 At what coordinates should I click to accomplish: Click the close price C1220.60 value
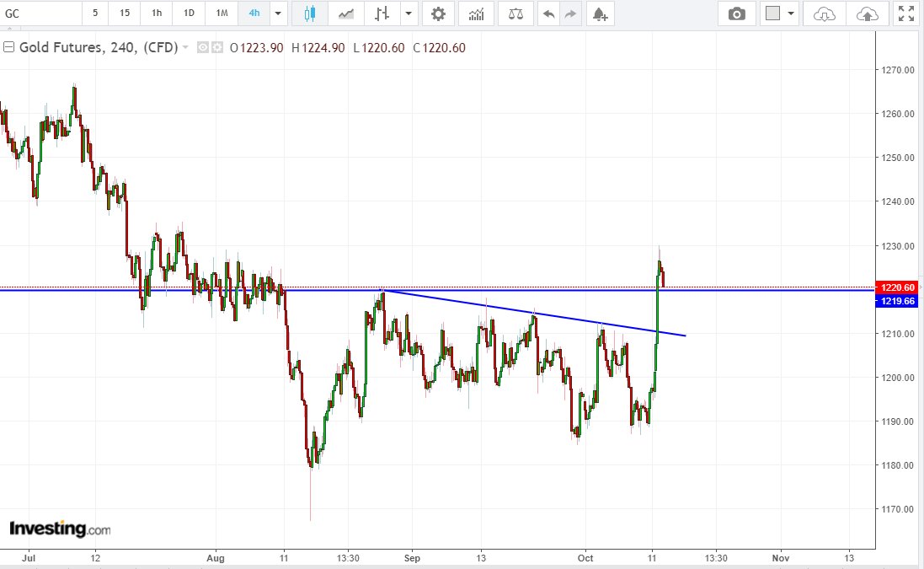[439, 48]
